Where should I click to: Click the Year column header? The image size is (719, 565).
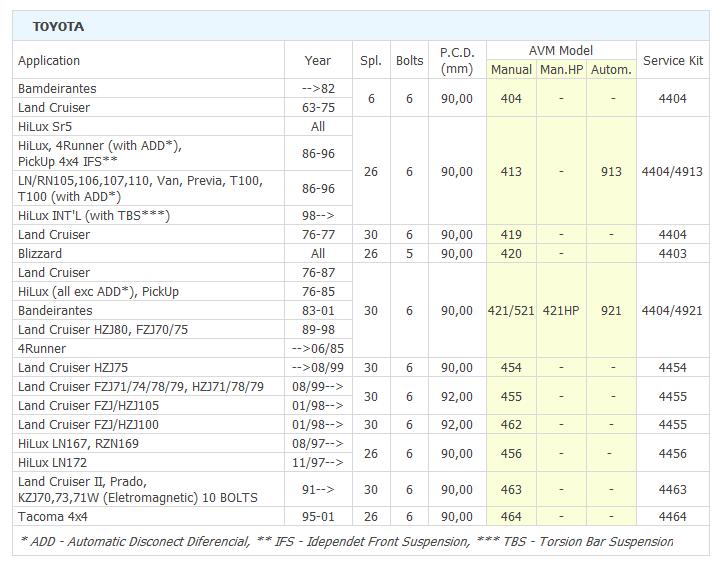click(x=317, y=61)
